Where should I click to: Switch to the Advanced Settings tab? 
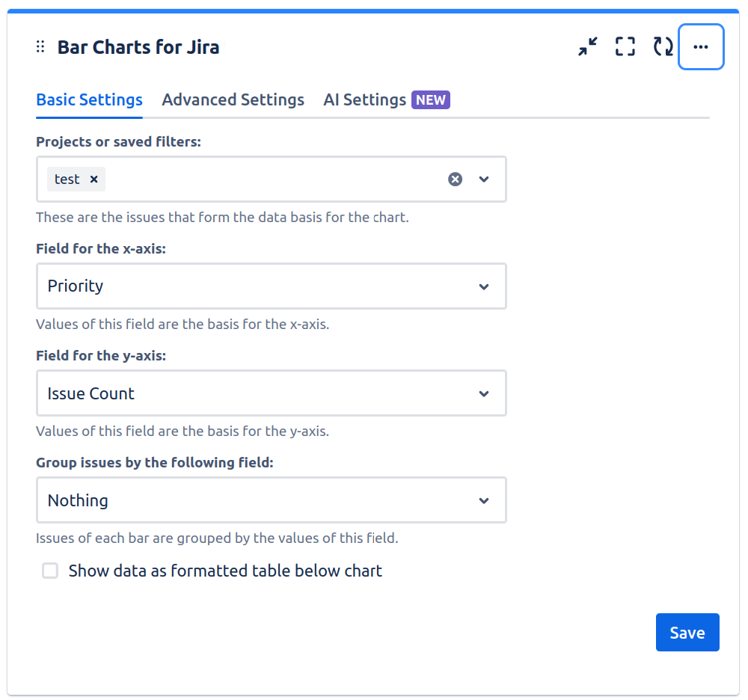[x=233, y=100]
